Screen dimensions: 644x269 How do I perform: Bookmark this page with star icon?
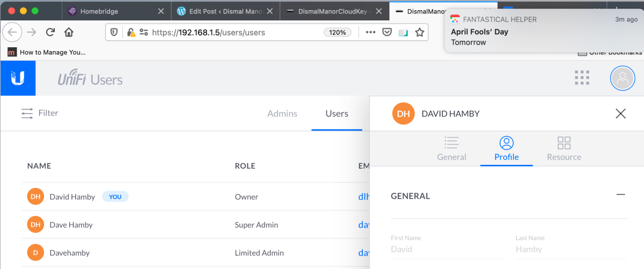420,32
